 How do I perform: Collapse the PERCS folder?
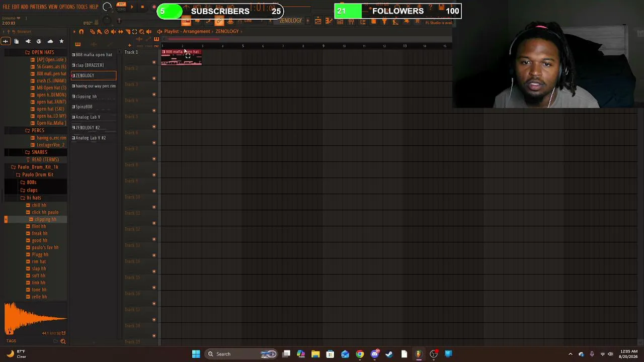38,130
